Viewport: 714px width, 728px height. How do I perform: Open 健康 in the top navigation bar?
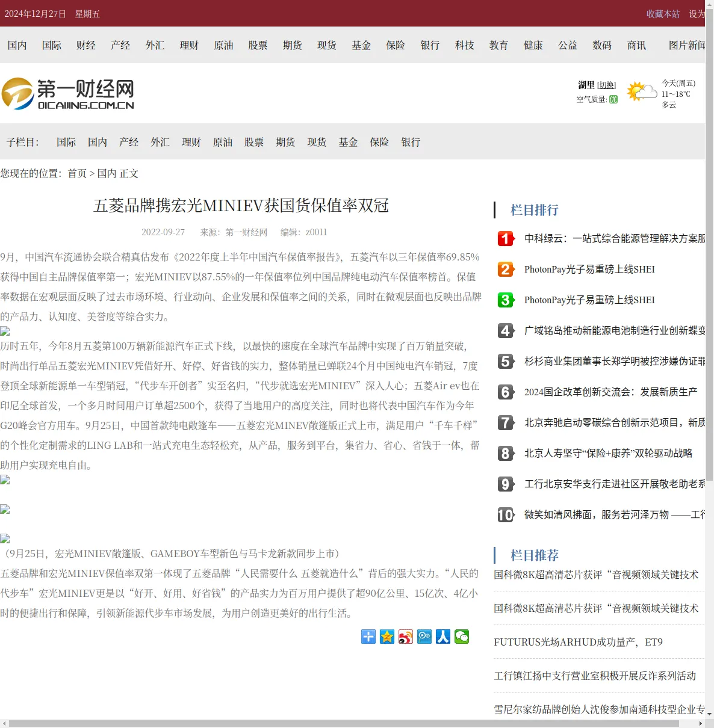(x=533, y=45)
